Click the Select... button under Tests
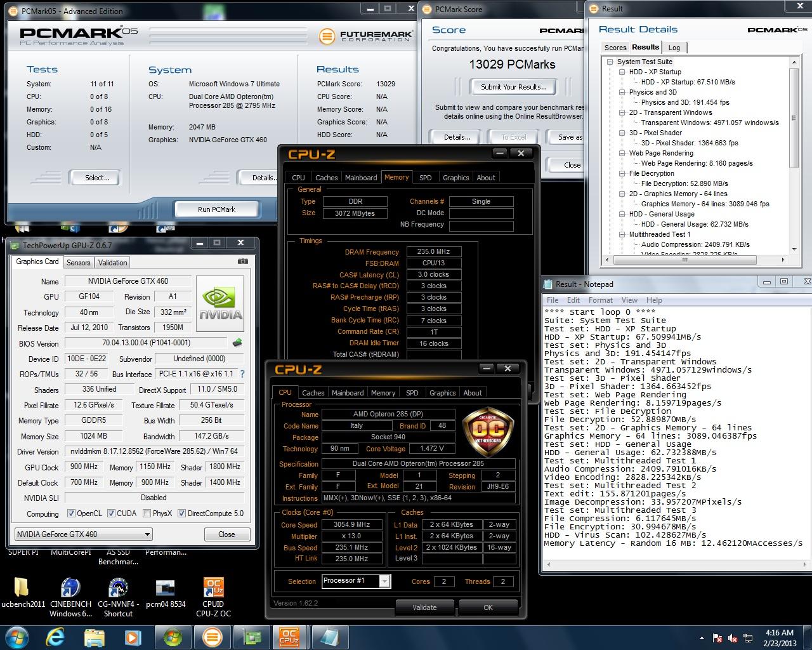Image resolution: width=812 pixels, height=650 pixels. [97, 178]
